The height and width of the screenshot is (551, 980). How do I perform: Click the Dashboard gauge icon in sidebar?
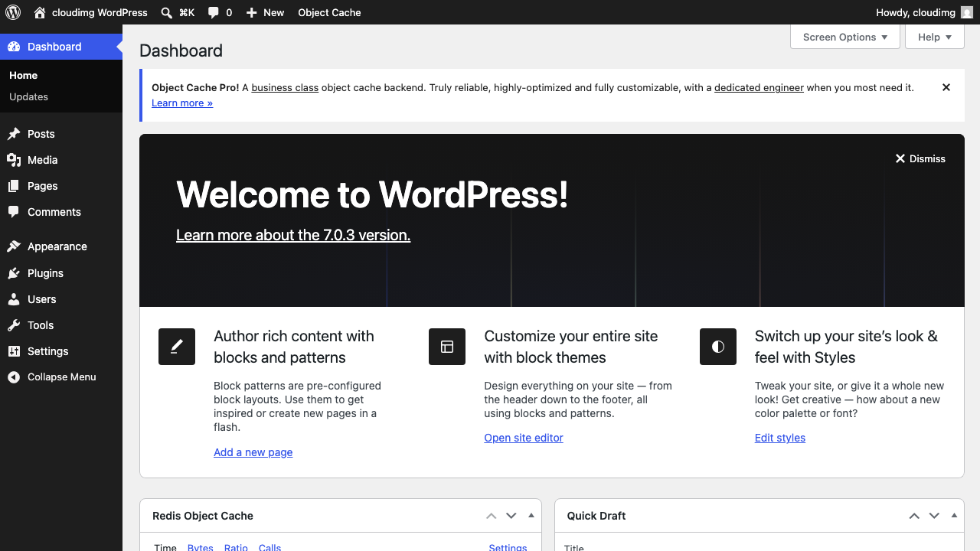(x=14, y=47)
